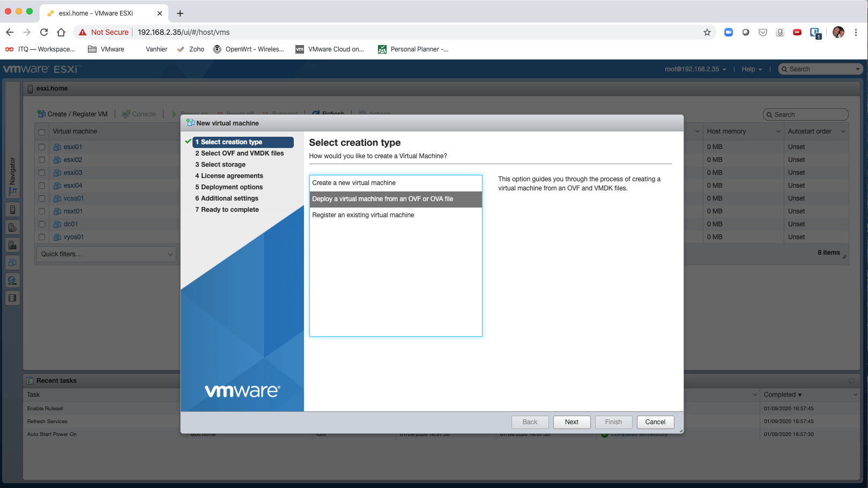Screen dimensions: 868x488
Task: Open the Host item in Navigator sidebar
Action: click(x=12, y=210)
